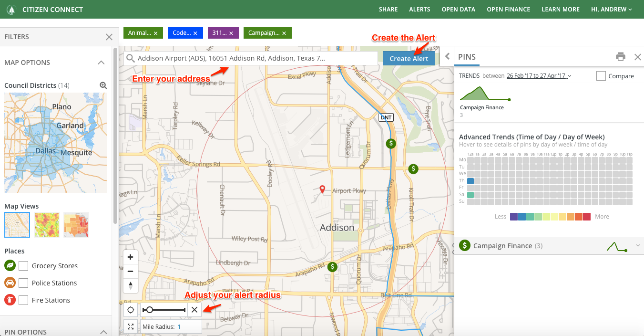Enable the Fire Stations checkbox
644x336 pixels.
tap(23, 300)
